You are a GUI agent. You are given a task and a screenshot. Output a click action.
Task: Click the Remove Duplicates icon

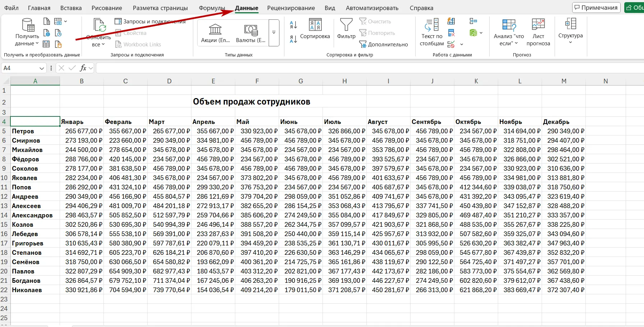point(451,33)
